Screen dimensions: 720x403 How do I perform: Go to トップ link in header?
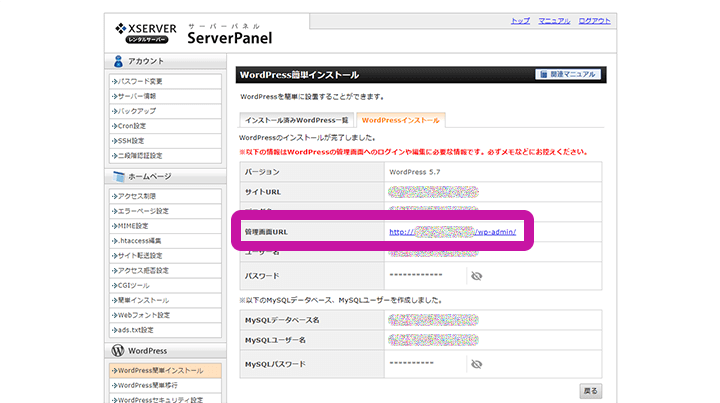520,20
